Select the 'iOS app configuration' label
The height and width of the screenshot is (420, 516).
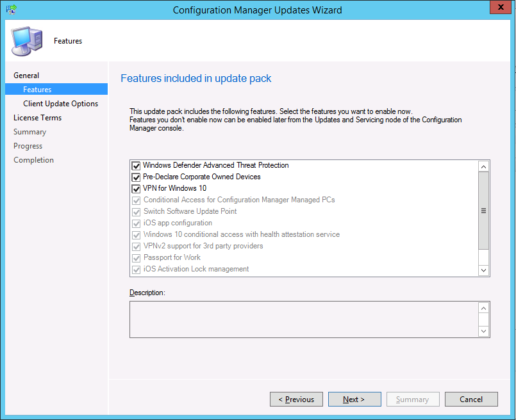click(178, 223)
